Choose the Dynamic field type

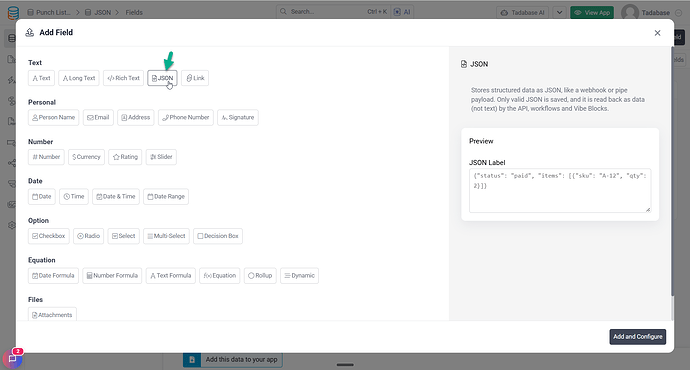(299, 275)
